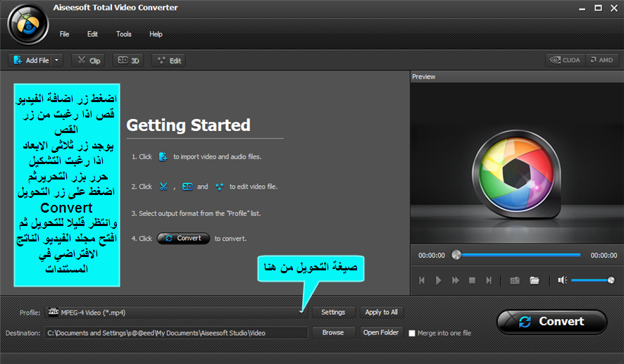Stop preview playback
Viewport: 624px width, 364px height.
tap(472, 280)
